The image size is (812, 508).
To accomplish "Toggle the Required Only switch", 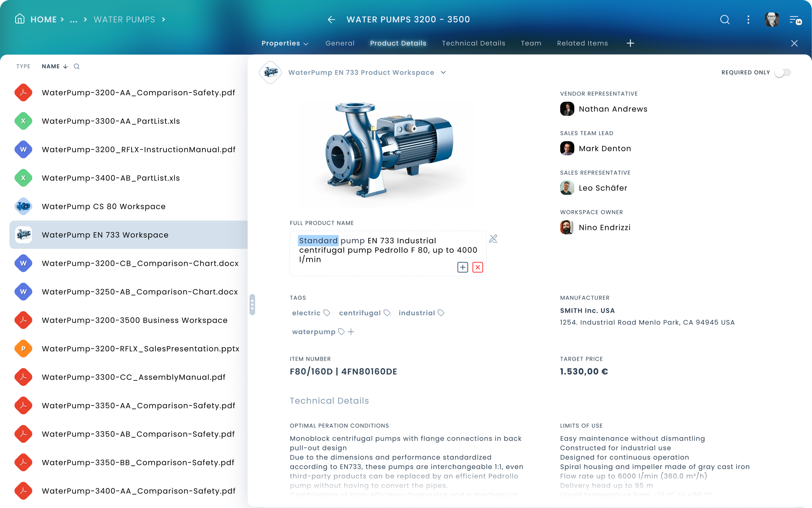I will point(783,72).
